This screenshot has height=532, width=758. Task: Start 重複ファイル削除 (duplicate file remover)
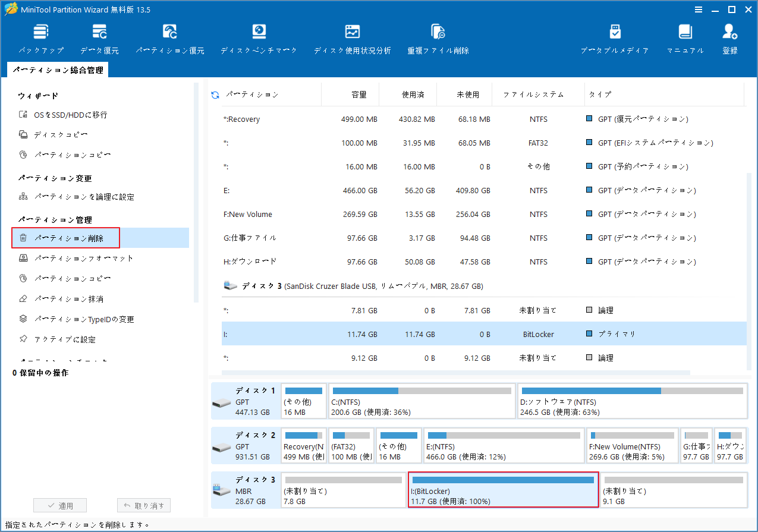(x=438, y=37)
